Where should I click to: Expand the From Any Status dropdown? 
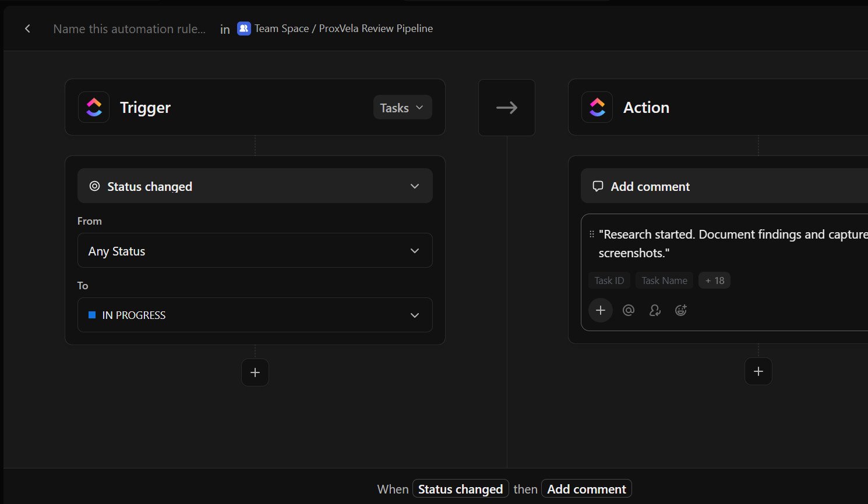255,251
